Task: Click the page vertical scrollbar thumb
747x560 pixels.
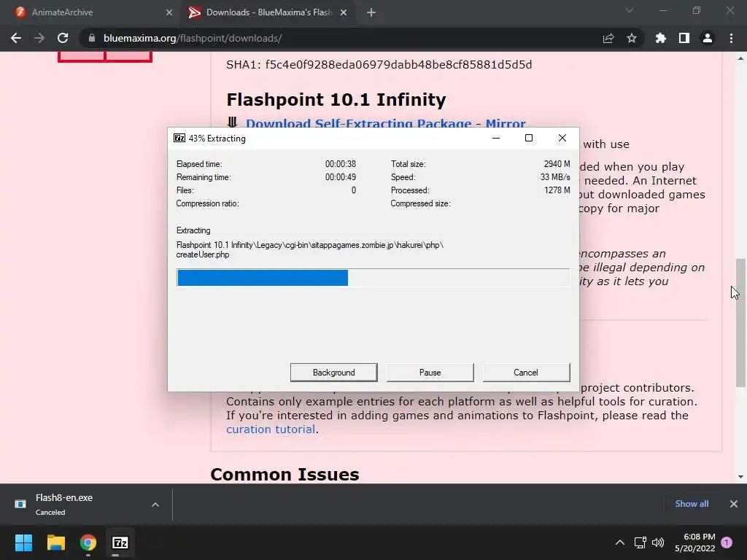Action: click(740, 322)
